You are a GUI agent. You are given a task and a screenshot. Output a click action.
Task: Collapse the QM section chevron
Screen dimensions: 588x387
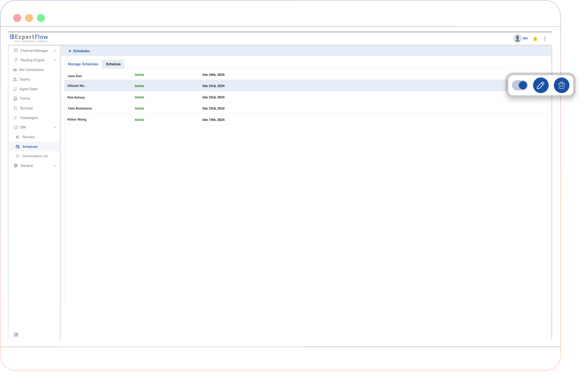tap(55, 128)
